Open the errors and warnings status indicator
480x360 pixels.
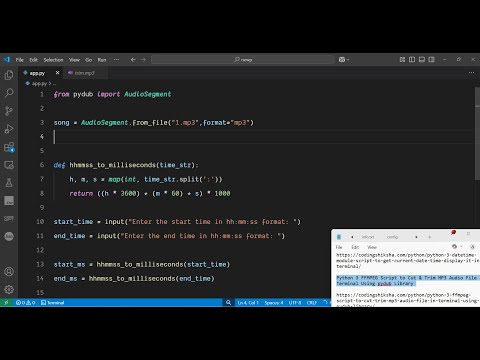coord(25,303)
